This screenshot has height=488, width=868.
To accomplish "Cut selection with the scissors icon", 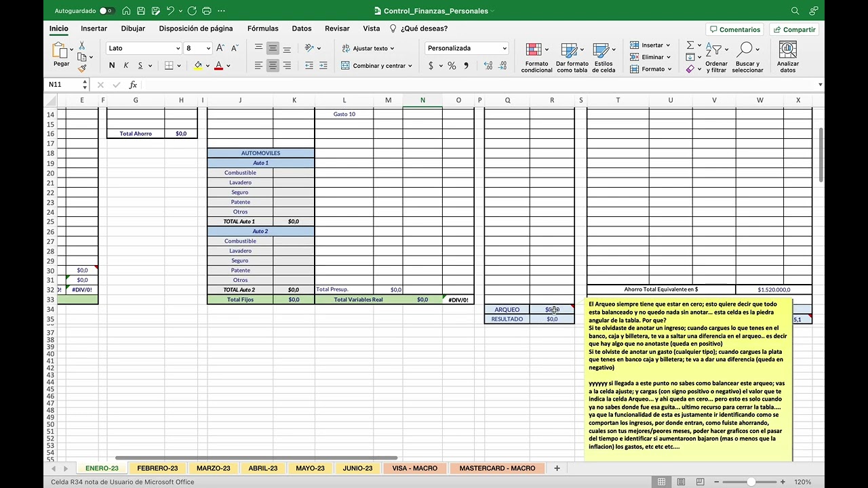I will [x=82, y=45].
